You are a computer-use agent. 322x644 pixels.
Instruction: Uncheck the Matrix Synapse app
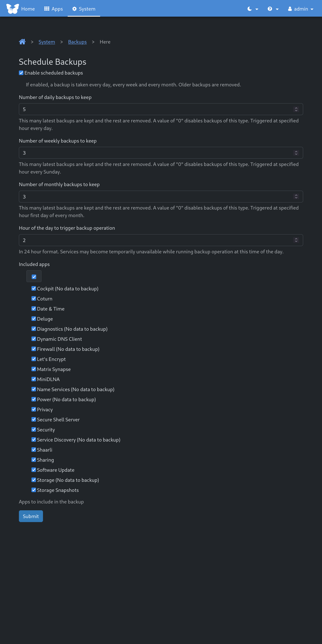[x=34, y=369]
